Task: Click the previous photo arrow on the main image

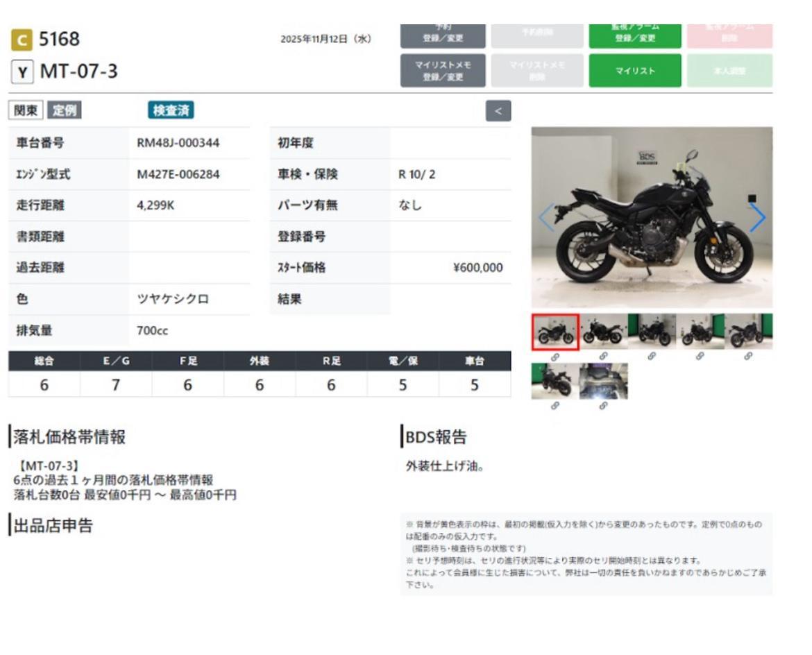Action: (x=546, y=218)
